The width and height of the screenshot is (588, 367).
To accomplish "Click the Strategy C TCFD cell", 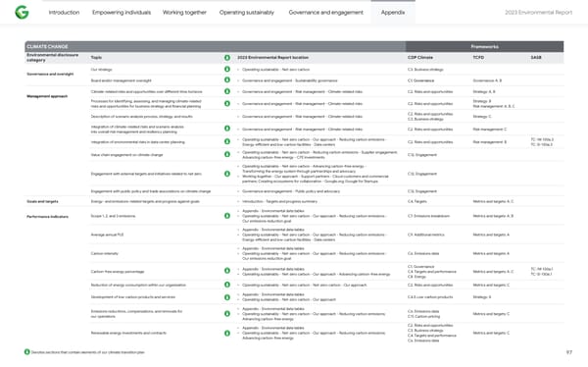I will (482, 117).
